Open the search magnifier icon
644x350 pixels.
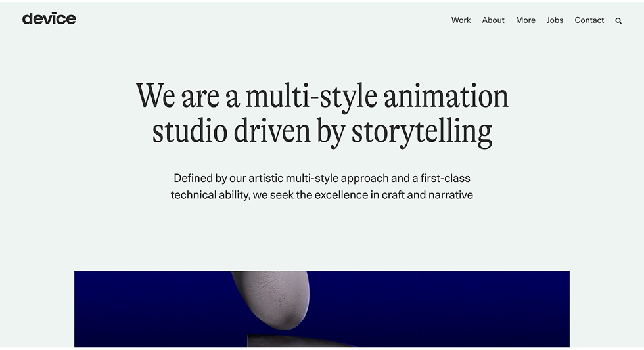pos(618,21)
